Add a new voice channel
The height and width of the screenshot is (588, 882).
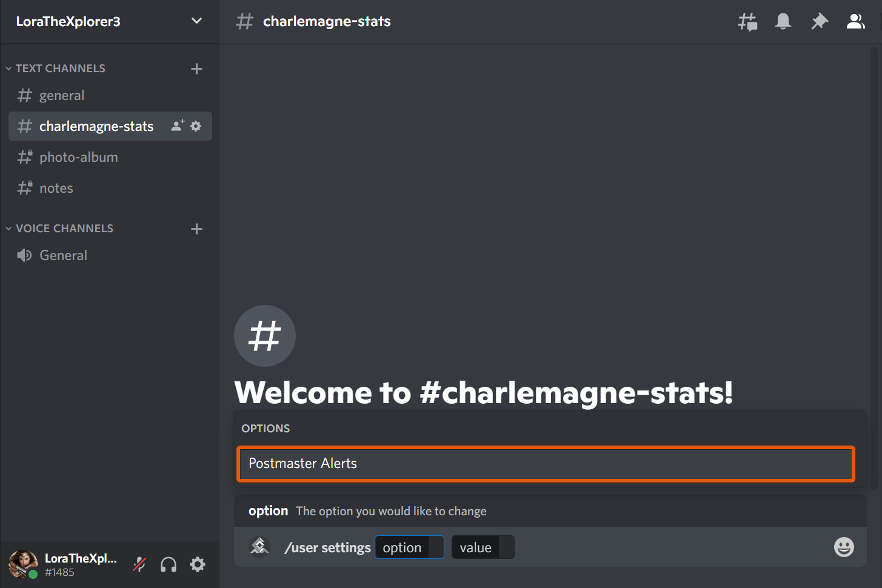pos(196,229)
